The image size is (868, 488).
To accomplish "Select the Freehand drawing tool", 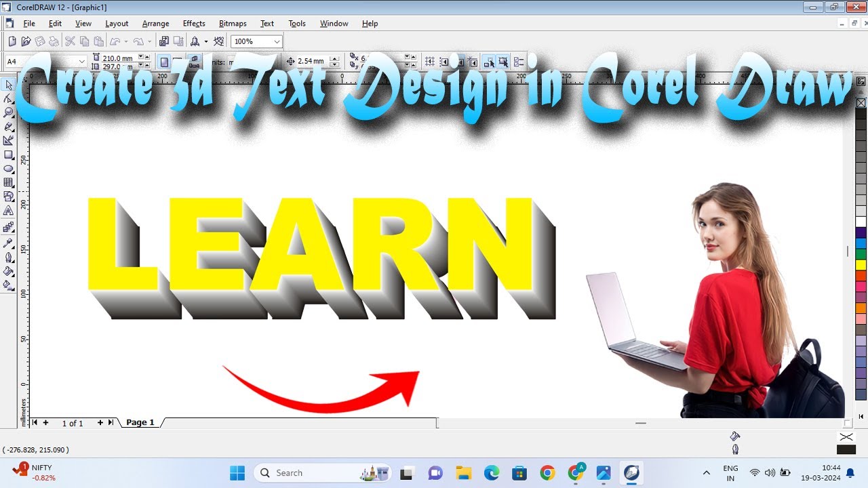I will point(9,127).
